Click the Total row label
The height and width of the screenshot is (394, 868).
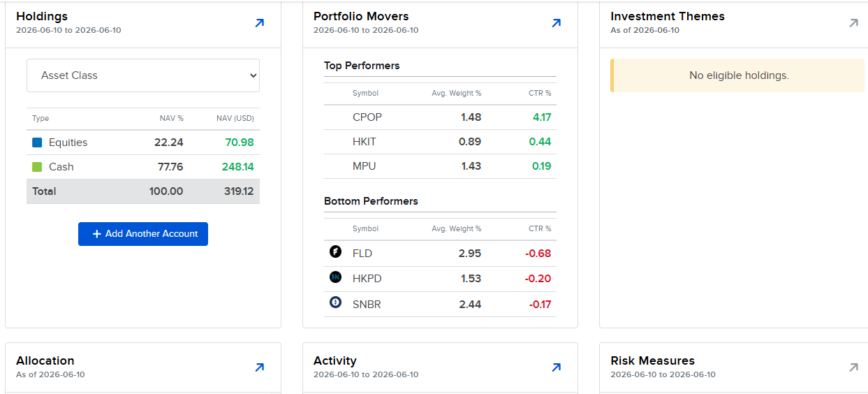click(44, 191)
